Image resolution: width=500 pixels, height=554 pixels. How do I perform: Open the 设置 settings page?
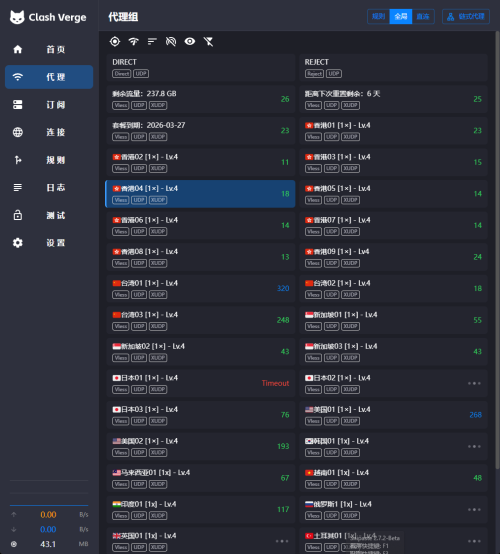[x=49, y=243]
